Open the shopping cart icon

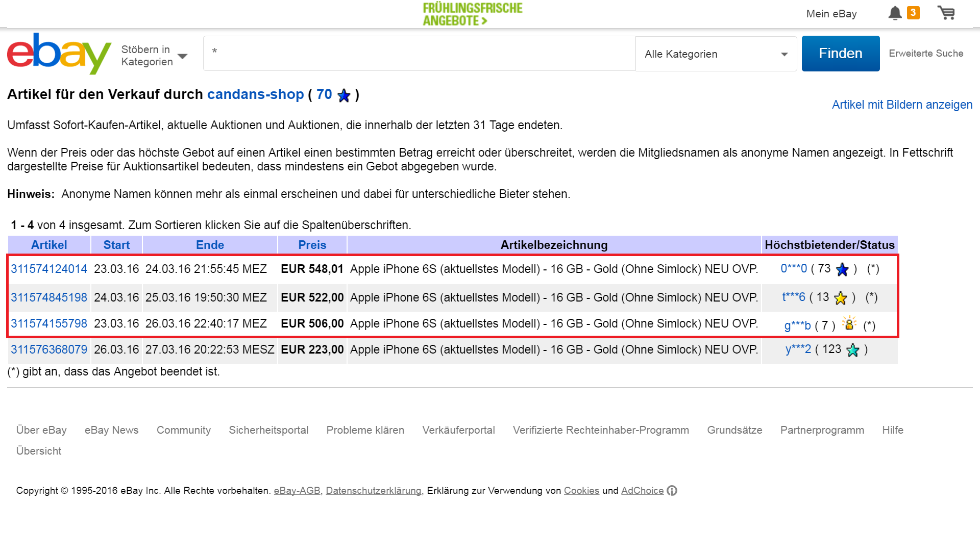946,13
